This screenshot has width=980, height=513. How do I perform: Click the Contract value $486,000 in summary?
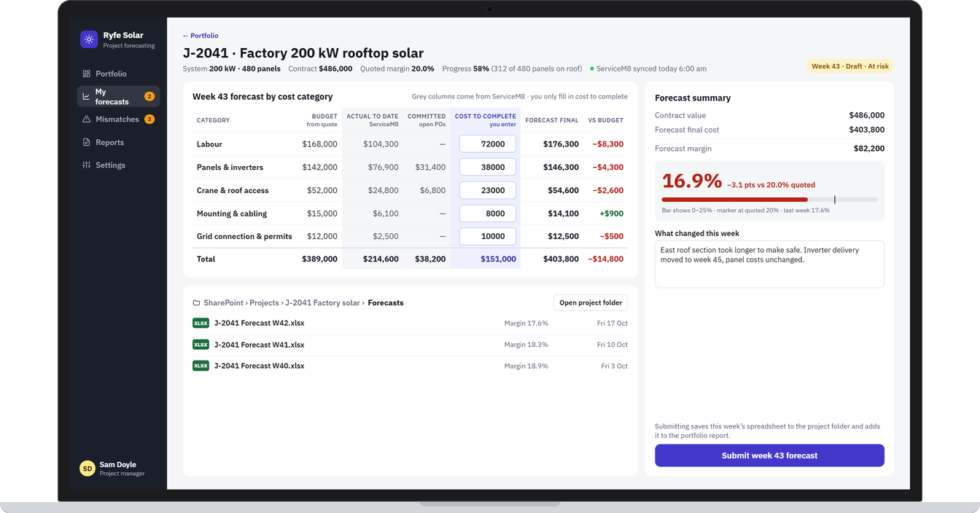[866, 115]
